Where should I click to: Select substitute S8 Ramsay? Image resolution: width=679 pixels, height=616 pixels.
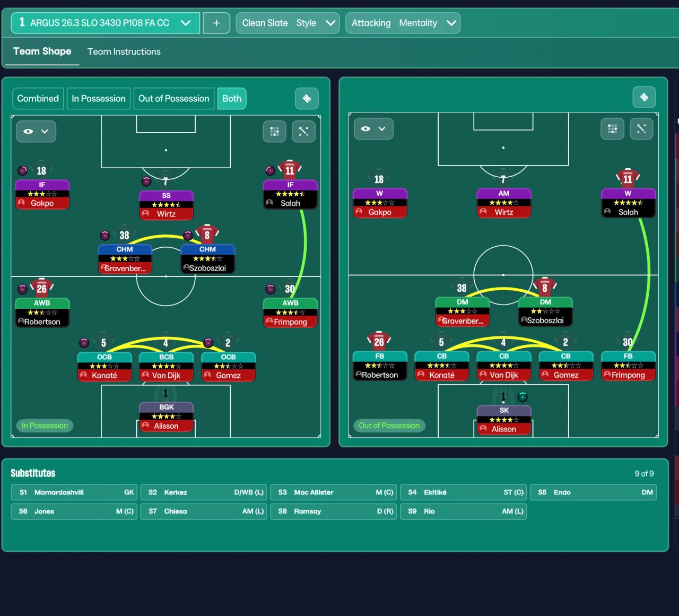tap(334, 511)
